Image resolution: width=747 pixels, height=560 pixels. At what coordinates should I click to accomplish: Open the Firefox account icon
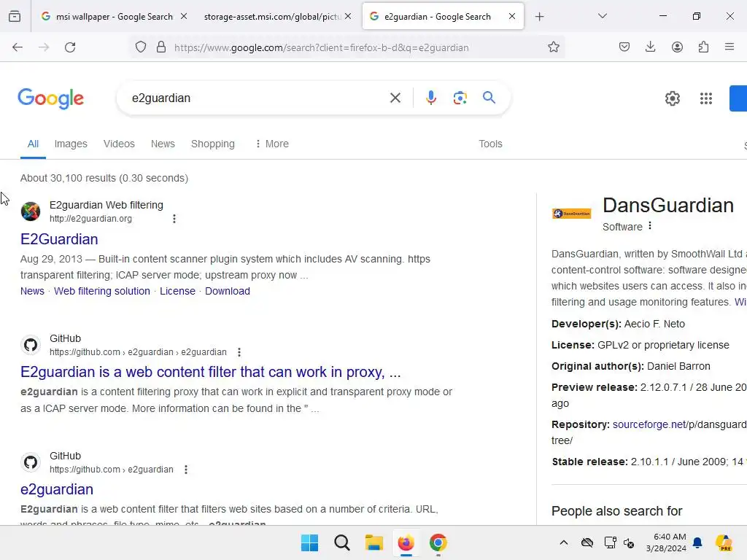677,47
